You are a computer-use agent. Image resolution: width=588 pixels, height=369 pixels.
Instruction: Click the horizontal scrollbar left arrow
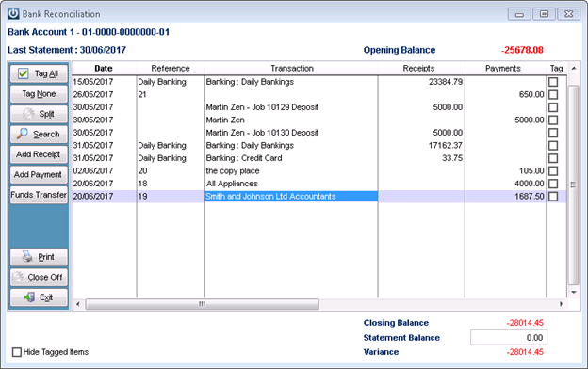tap(78, 304)
